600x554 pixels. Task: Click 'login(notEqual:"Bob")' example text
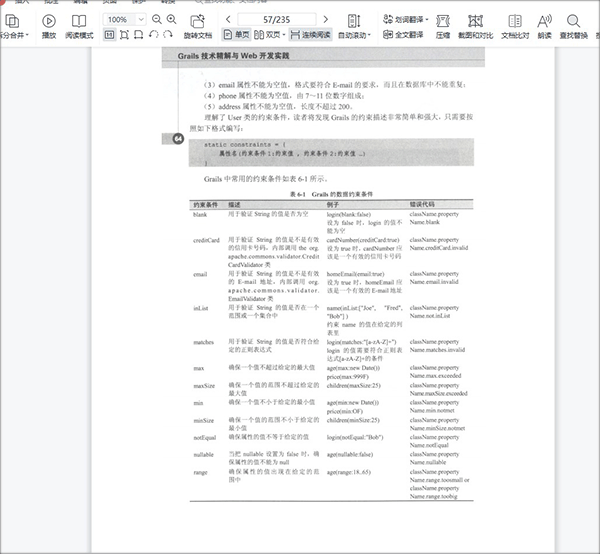tap(355, 437)
